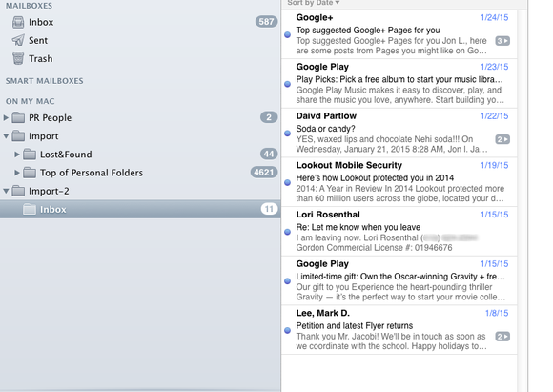553x392 pixels.
Task: Select the Import-2 folder label
Action: (x=49, y=192)
